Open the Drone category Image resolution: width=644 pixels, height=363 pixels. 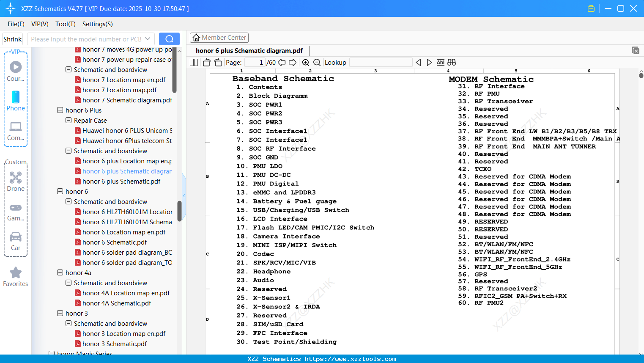pos(16,181)
